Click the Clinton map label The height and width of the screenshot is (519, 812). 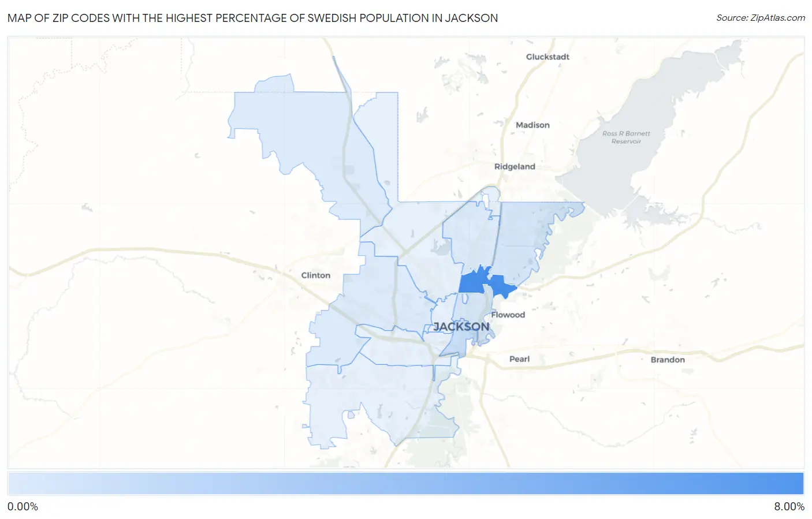click(x=316, y=275)
